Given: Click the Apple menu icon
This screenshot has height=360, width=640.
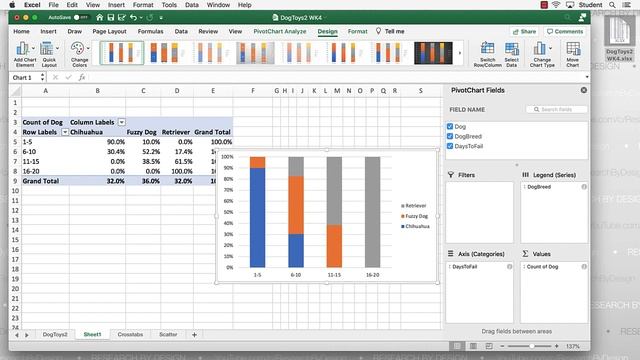Looking at the screenshot, I should 12,5.
